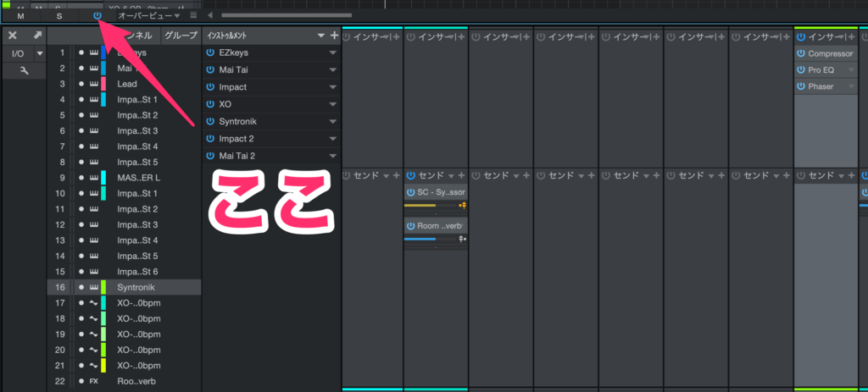Viewport: 868px width, 392px height.
Task: Toggle visibility dot of the Syntronik channel
Action: pyautogui.click(x=81, y=288)
